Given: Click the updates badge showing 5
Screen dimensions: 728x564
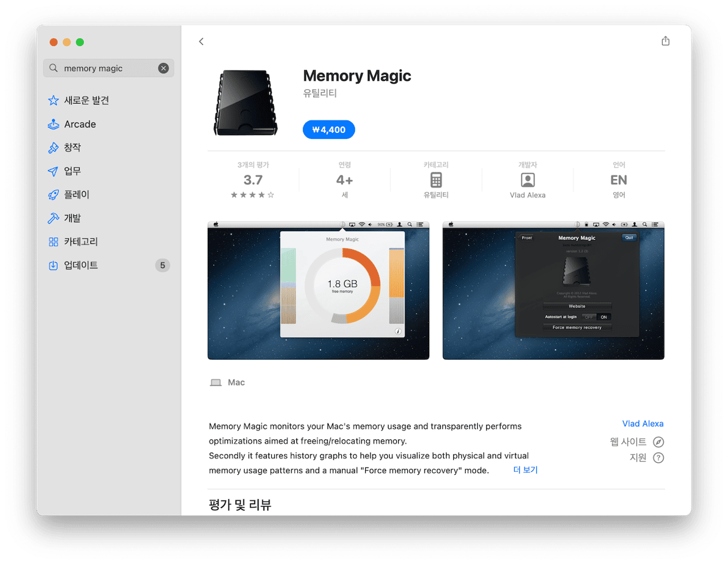Looking at the screenshot, I should coord(162,265).
